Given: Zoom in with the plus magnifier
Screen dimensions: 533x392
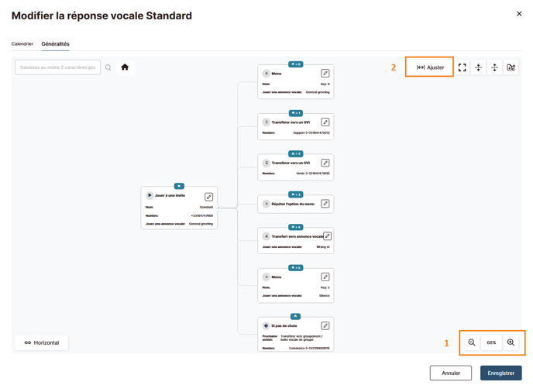Looking at the screenshot, I should click(511, 342).
